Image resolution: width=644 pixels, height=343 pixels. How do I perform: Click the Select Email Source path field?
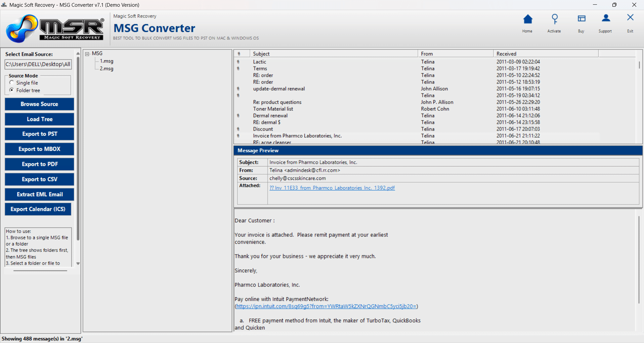pos(38,64)
